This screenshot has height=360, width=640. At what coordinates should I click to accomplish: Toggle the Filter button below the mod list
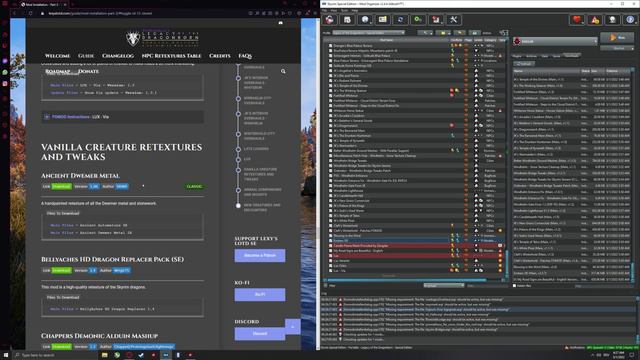pos(330,286)
